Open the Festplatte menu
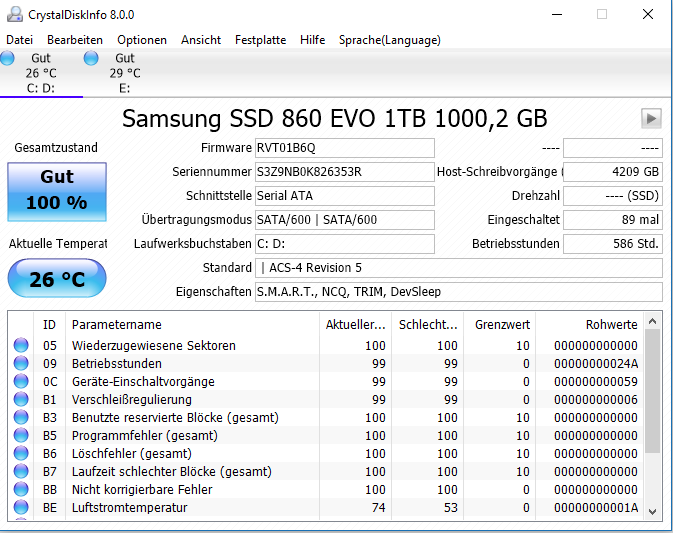673x533 pixels. point(260,40)
